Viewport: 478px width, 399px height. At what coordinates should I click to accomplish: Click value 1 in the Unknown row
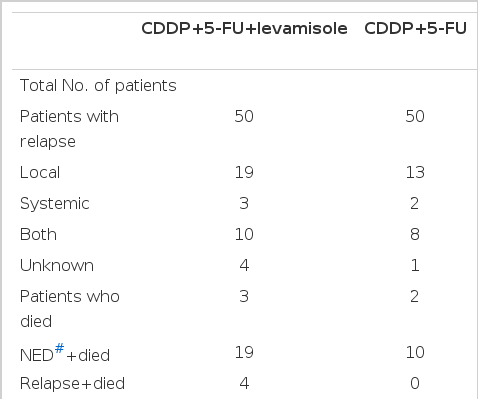pyautogui.click(x=415, y=266)
